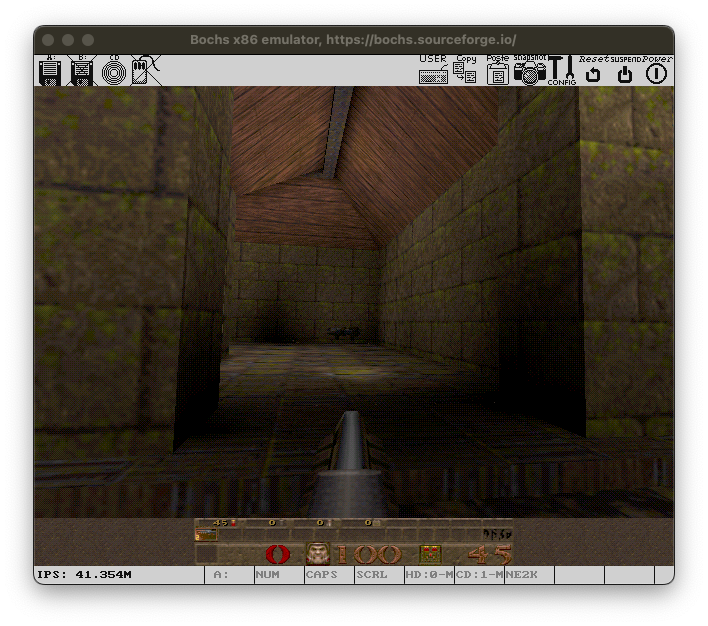Toggle the floppy B: drive icon
708x626 pixels.
click(82, 71)
